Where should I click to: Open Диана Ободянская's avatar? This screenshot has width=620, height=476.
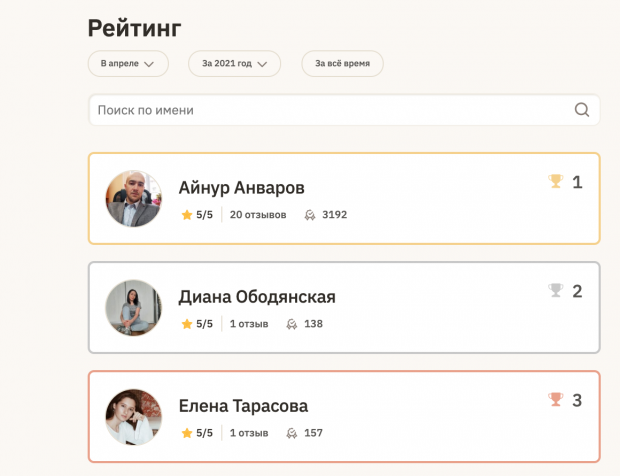[133, 307]
